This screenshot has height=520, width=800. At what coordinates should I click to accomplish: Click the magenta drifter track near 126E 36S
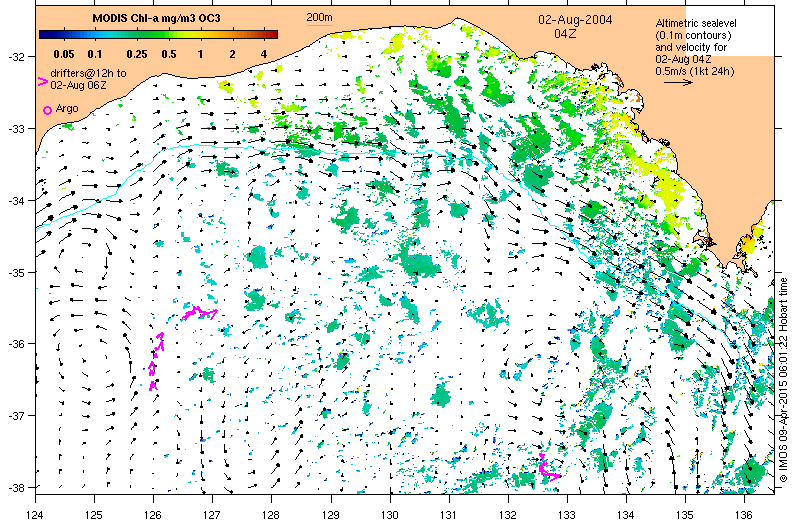pyautogui.click(x=156, y=362)
